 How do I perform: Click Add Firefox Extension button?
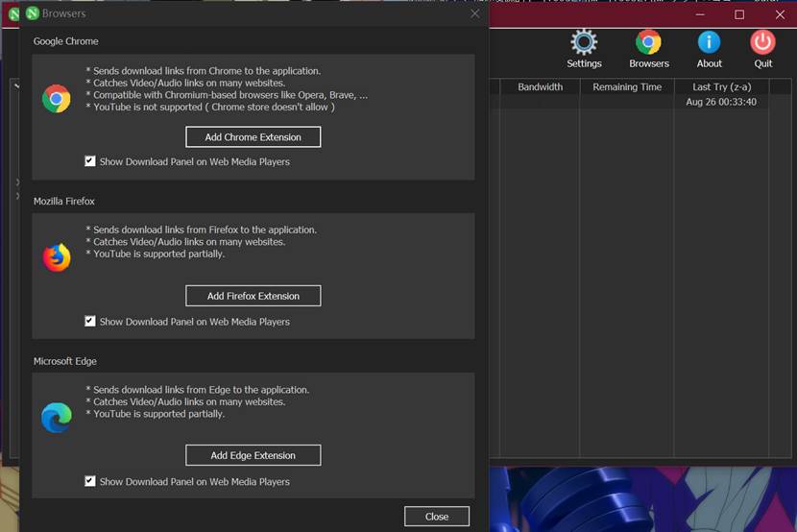[x=254, y=296]
